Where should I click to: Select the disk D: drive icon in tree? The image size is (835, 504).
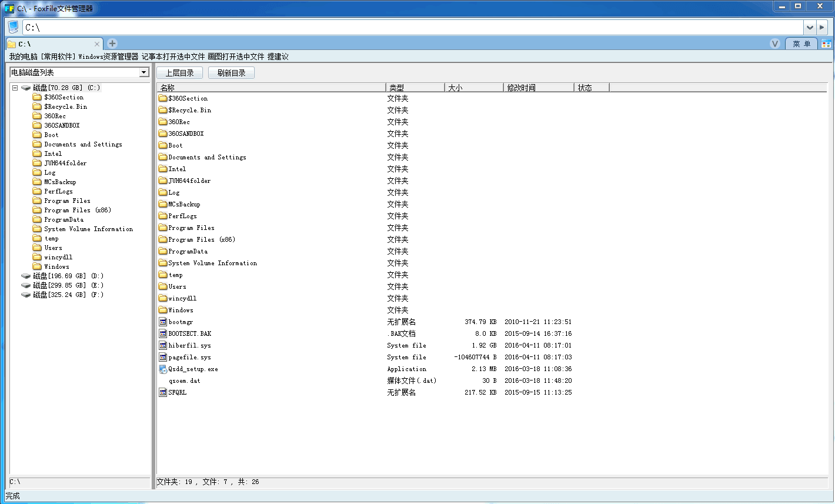[x=26, y=276]
